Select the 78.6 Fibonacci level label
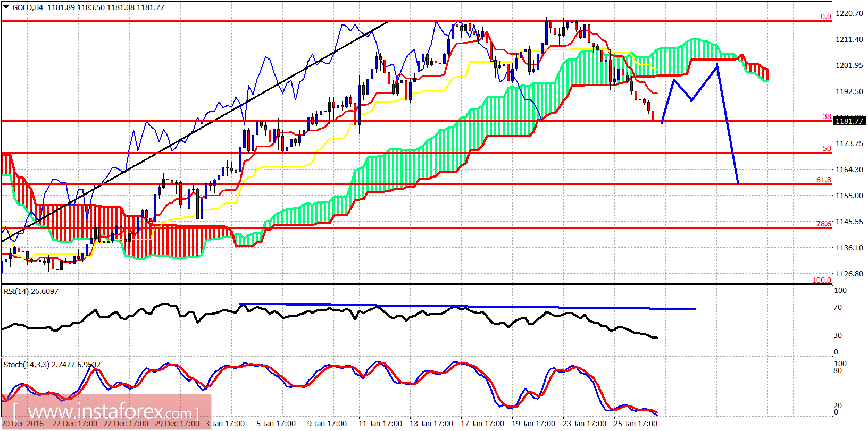The width and height of the screenshot is (868, 431). [x=824, y=224]
